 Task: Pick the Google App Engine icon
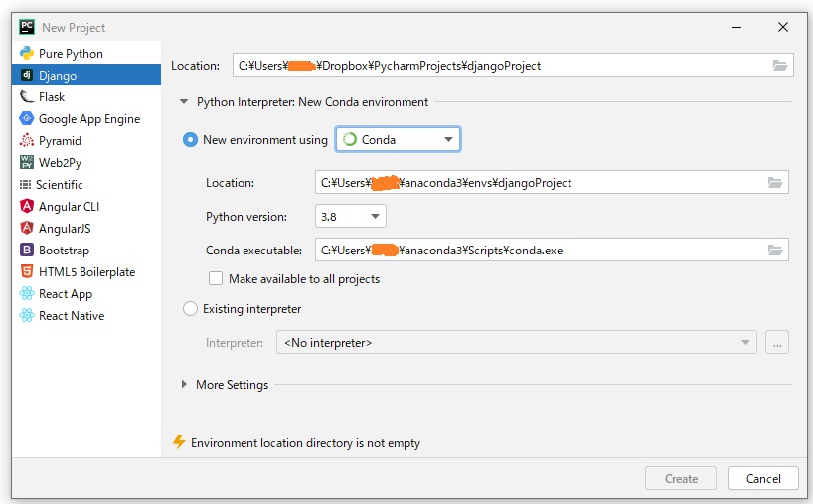point(27,118)
